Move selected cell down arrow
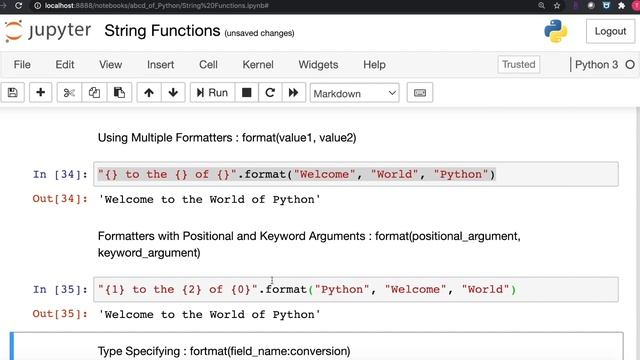The image size is (640, 360). click(173, 93)
